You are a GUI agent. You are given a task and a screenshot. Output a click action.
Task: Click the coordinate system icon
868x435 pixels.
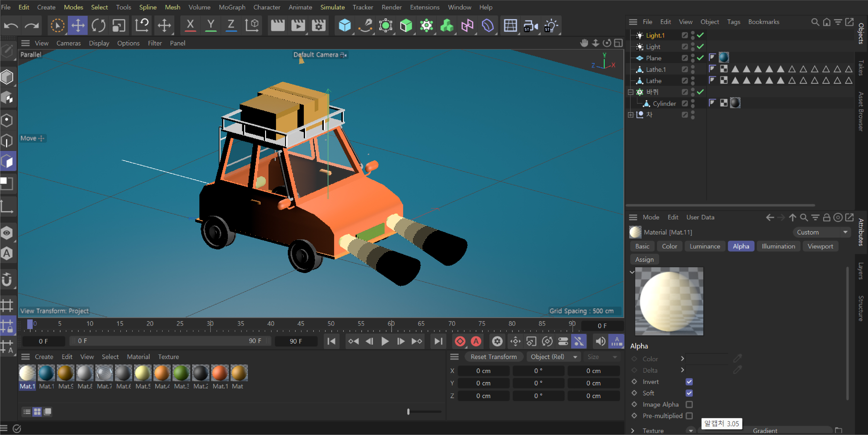(252, 25)
